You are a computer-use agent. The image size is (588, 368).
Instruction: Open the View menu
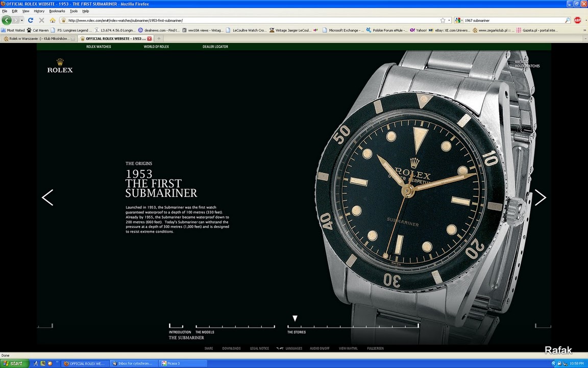click(26, 11)
